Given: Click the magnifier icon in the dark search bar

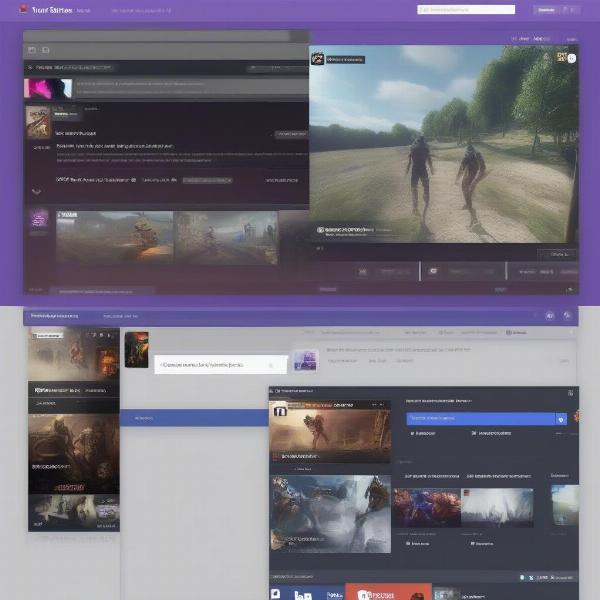Looking at the screenshot, I should point(30,67).
